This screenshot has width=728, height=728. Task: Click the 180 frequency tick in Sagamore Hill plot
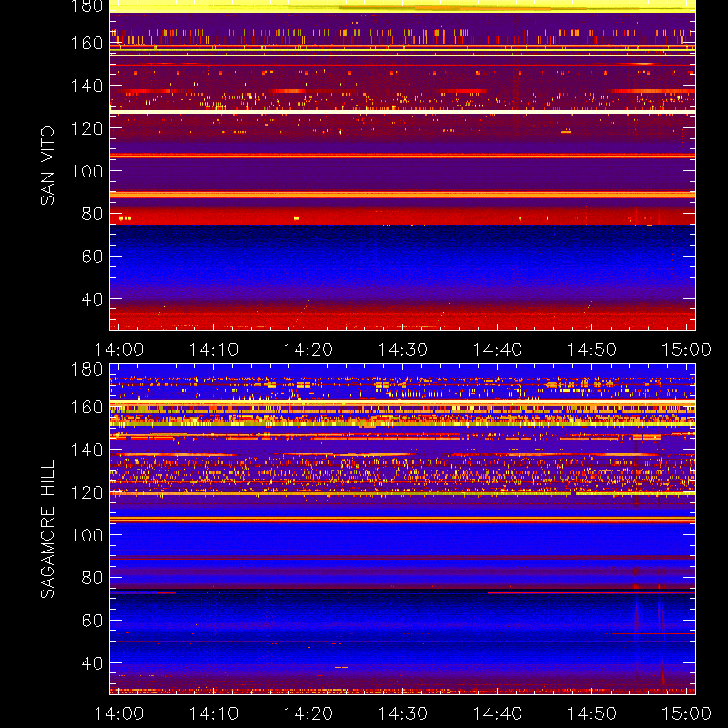pos(86,369)
